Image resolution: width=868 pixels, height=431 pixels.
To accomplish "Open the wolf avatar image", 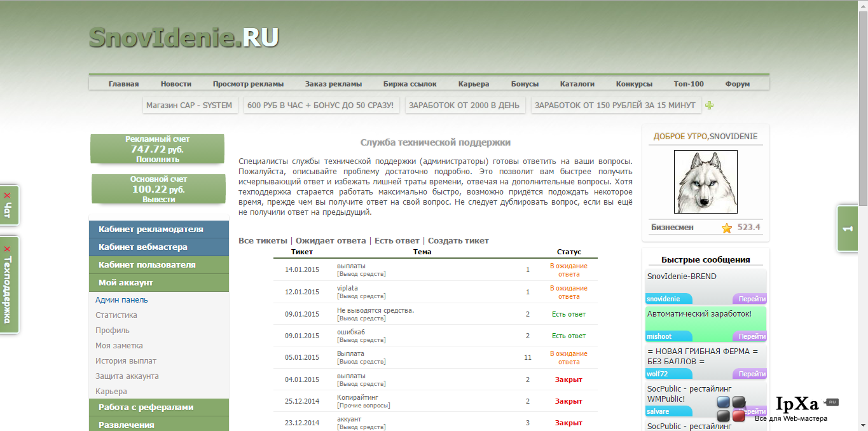I will point(705,182).
